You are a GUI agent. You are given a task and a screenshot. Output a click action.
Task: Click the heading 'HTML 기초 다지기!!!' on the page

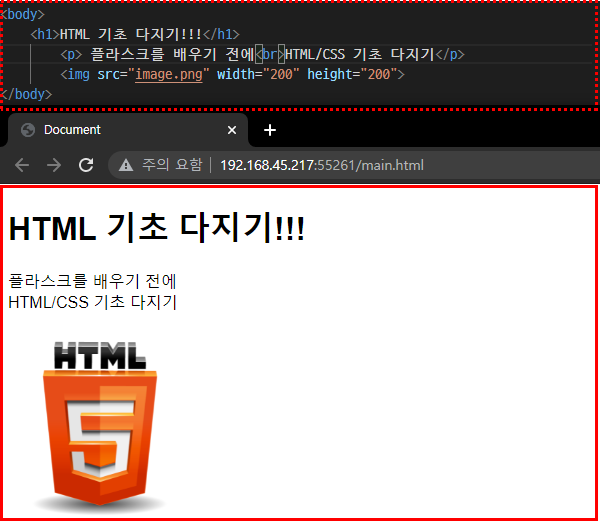(x=157, y=228)
